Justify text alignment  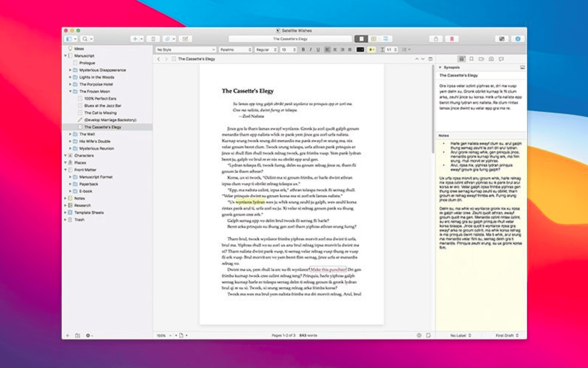[350, 50]
